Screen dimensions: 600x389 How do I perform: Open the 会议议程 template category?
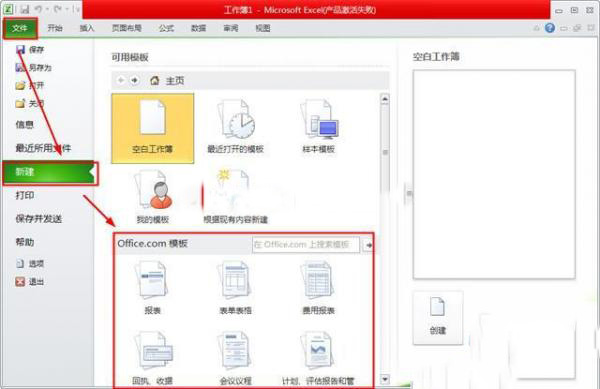click(235, 358)
